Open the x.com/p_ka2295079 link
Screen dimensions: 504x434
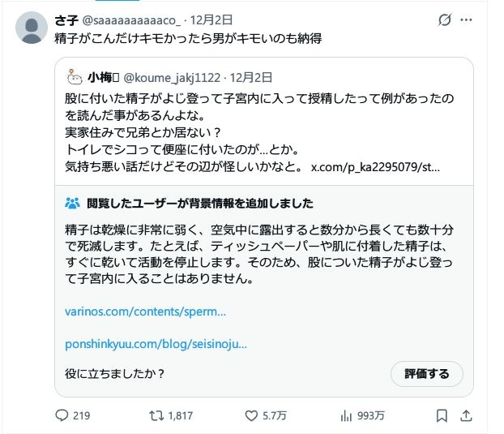pyautogui.click(x=375, y=168)
